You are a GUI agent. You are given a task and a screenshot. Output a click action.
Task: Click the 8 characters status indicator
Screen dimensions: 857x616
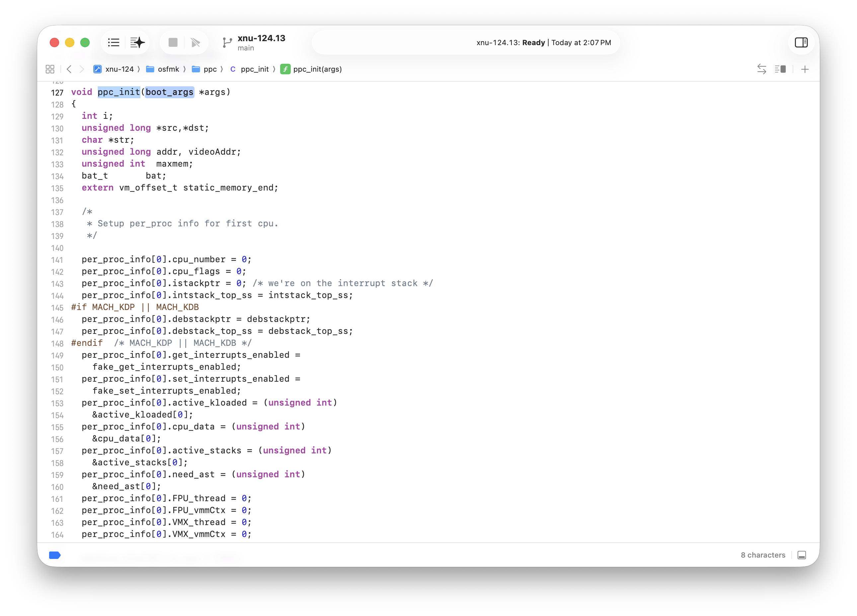click(x=763, y=555)
